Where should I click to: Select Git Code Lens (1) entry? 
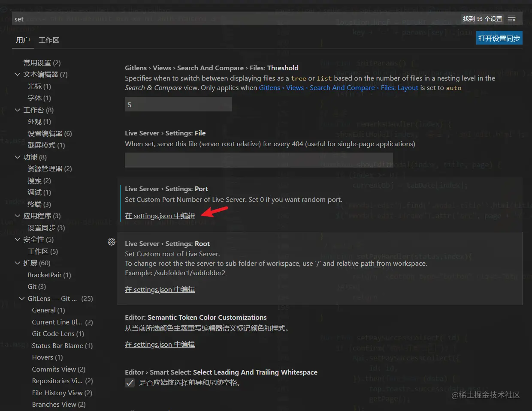pos(58,333)
